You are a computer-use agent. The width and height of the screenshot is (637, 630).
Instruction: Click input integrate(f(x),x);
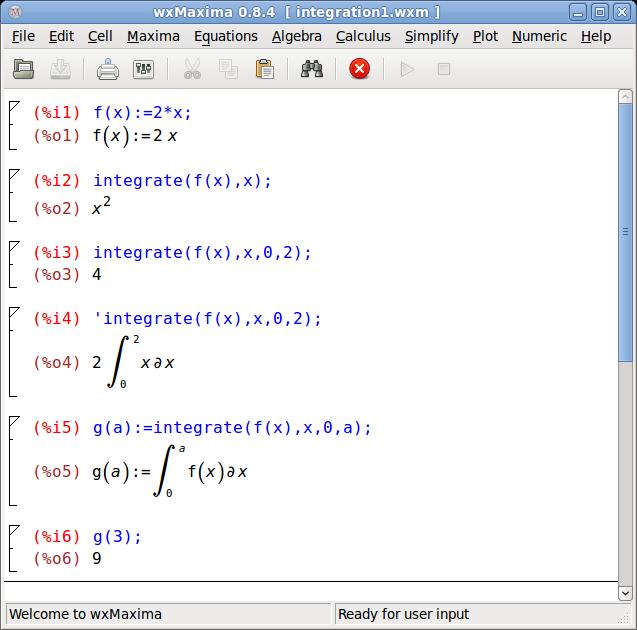point(182,181)
